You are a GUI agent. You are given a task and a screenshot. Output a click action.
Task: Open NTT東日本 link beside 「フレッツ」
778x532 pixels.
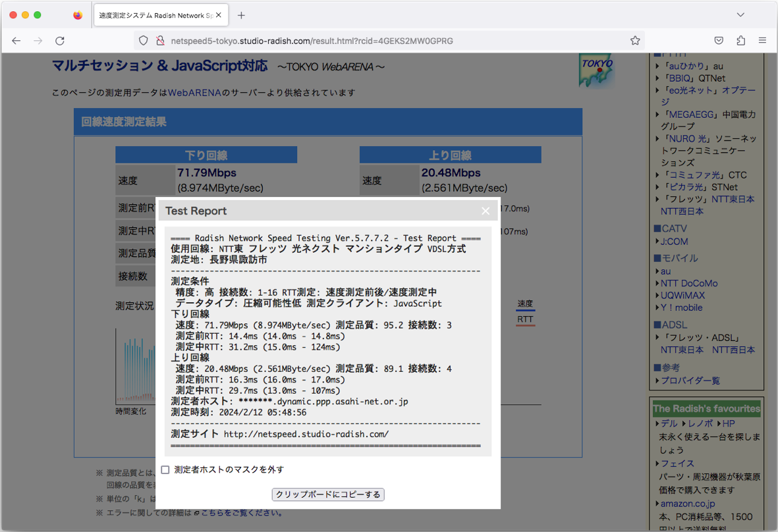tap(733, 199)
